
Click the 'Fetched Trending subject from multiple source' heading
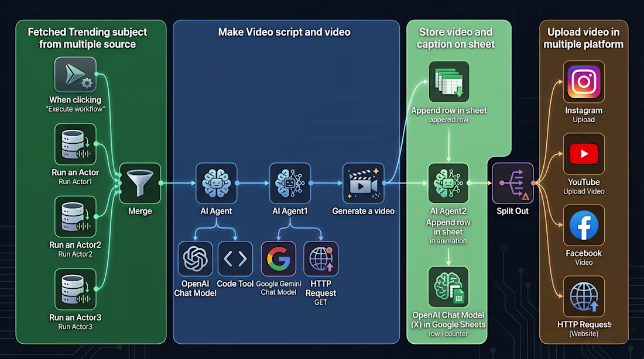(87, 38)
